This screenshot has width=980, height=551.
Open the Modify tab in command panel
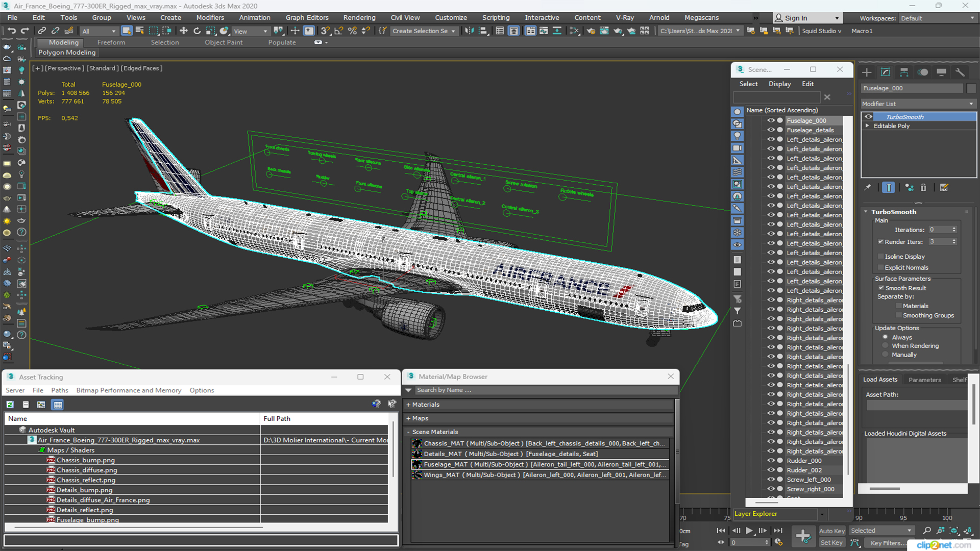click(886, 72)
